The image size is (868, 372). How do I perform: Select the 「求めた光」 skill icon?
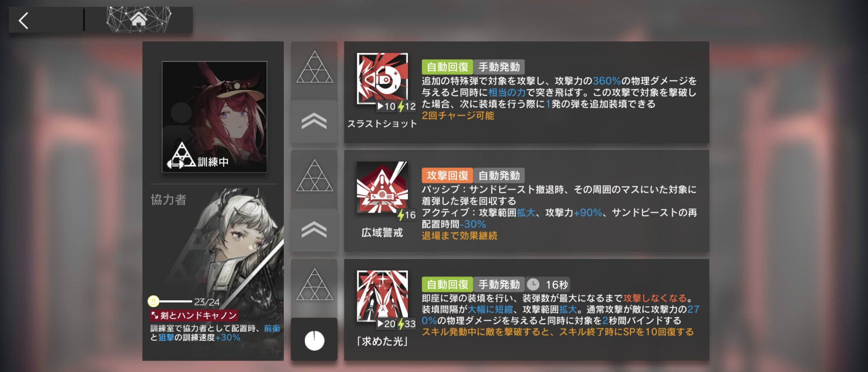382,296
